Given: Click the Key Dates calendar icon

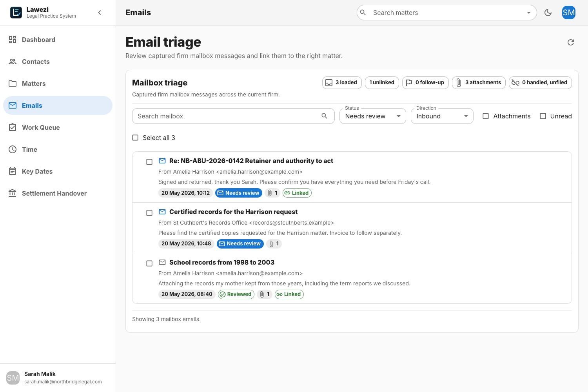Looking at the screenshot, I should (13, 171).
